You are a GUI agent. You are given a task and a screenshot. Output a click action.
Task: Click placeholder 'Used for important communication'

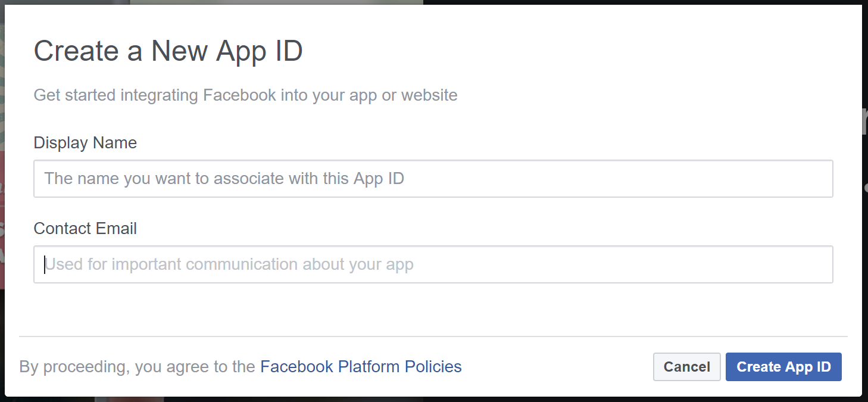[229, 264]
